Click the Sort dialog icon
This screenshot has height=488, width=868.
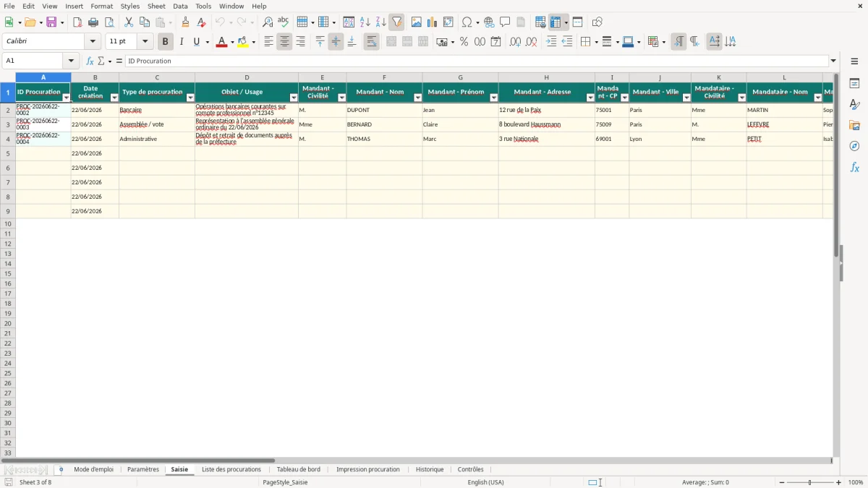(349, 22)
